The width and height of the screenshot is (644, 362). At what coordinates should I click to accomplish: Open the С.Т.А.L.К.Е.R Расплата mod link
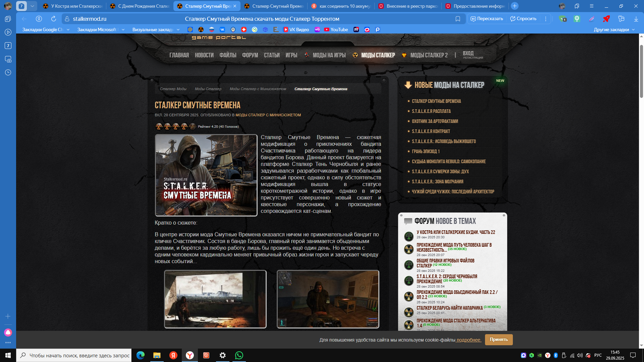(431, 111)
